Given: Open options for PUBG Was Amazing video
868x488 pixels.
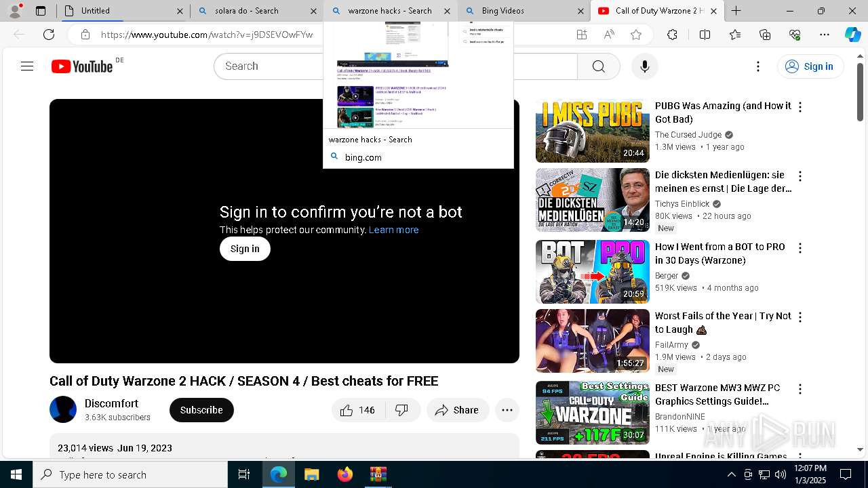Looking at the screenshot, I should (x=800, y=107).
